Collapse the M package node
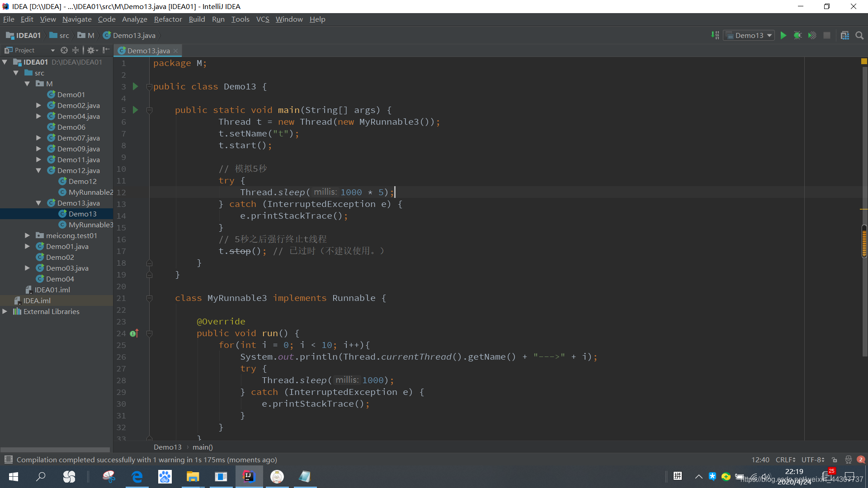This screenshot has height=488, width=868. (x=27, y=84)
